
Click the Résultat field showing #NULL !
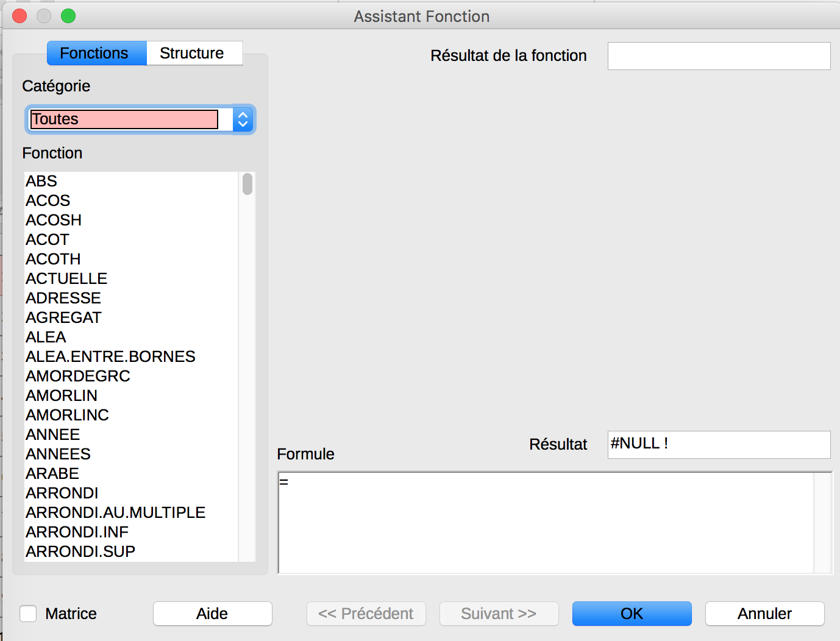[x=719, y=444]
